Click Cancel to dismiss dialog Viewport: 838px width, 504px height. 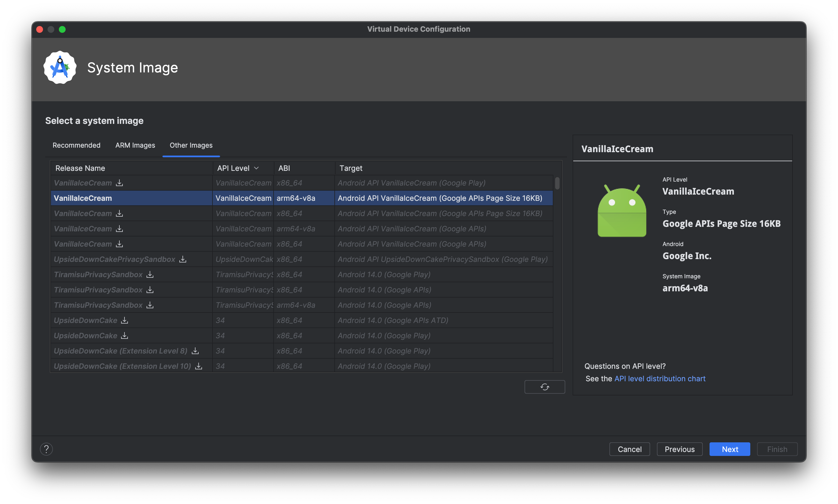point(630,449)
